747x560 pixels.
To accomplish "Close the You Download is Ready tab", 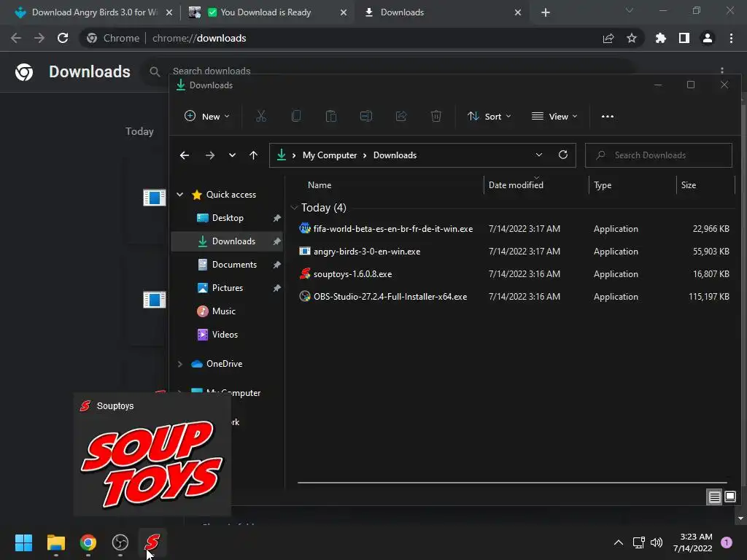I will [344, 12].
